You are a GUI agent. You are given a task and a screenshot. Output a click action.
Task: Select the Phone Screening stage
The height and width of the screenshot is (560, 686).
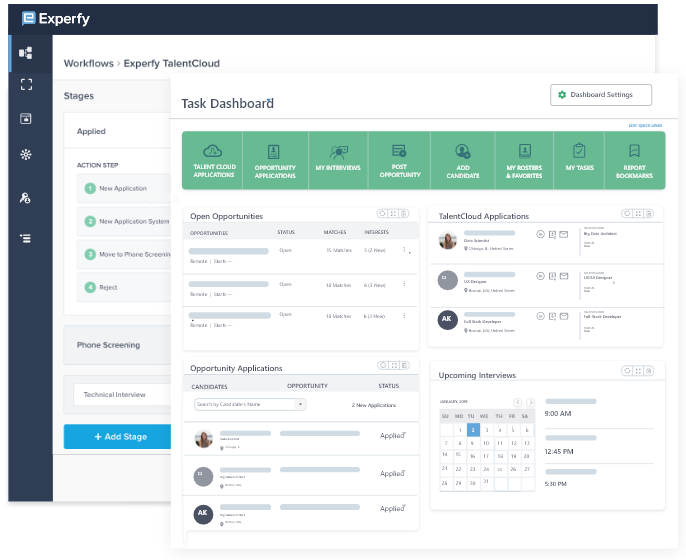click(x=117, y=345)
